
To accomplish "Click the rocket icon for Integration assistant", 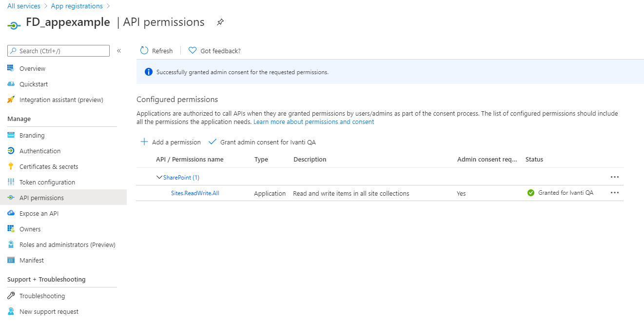I will pyautogui.click(x=11, y=100).
